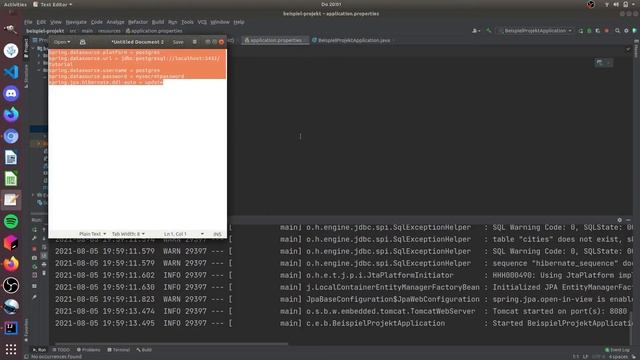Screen dimensions: 640x360
Task: Open the Ln 1, Col 1 position dropdown
Action: 183,234
